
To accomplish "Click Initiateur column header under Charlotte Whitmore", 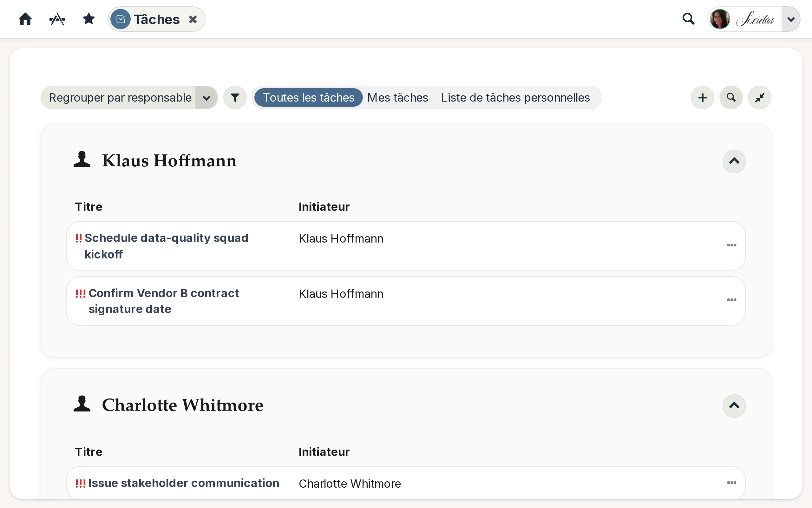I will [324, 452].
